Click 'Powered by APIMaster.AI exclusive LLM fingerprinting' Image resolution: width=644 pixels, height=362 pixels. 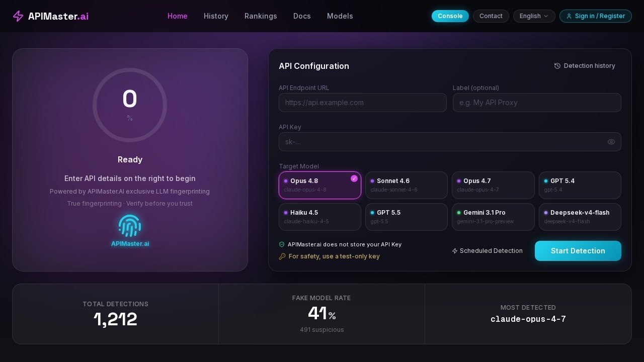[x=130, y=192]
